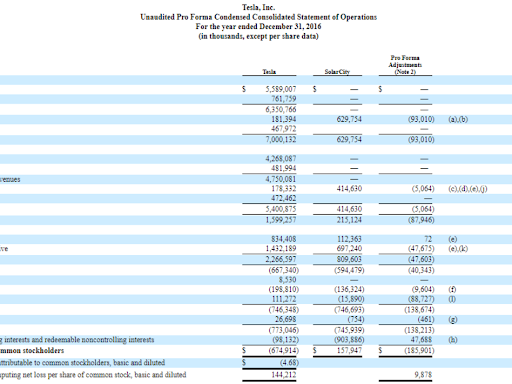Click the value 4,750,081
This screenshot has width=512, height=384.
pos(281,179)
